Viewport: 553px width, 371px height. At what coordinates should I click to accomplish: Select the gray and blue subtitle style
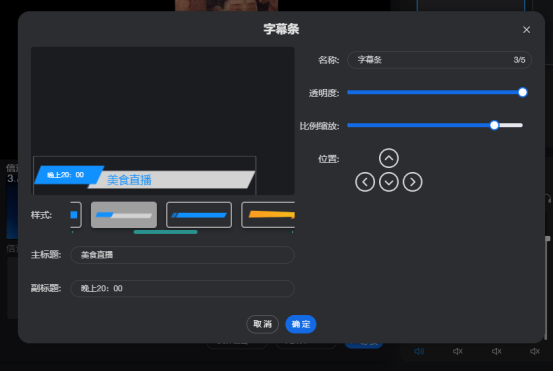tap(124, 215)
